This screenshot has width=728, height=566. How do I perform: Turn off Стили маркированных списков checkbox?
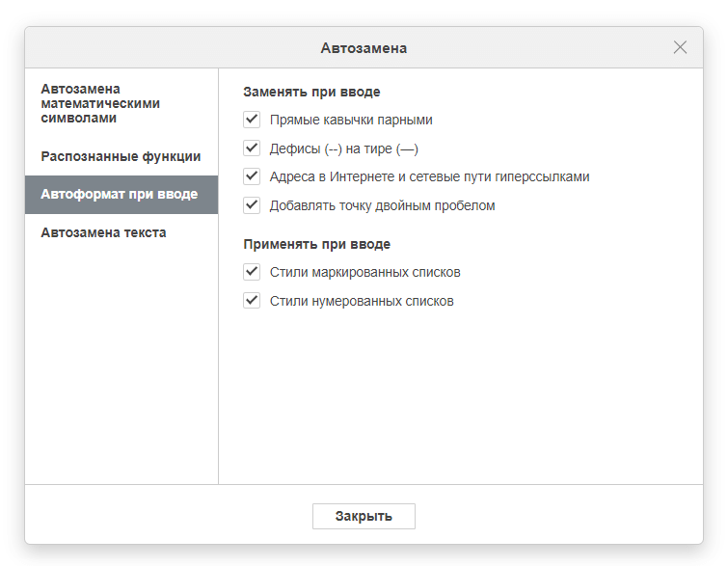[253, 272]
